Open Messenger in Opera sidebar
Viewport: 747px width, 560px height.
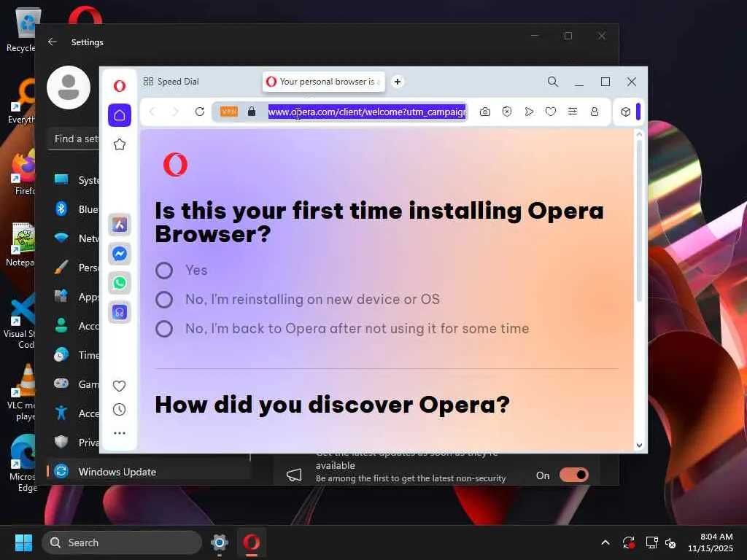tap(120, 254)
